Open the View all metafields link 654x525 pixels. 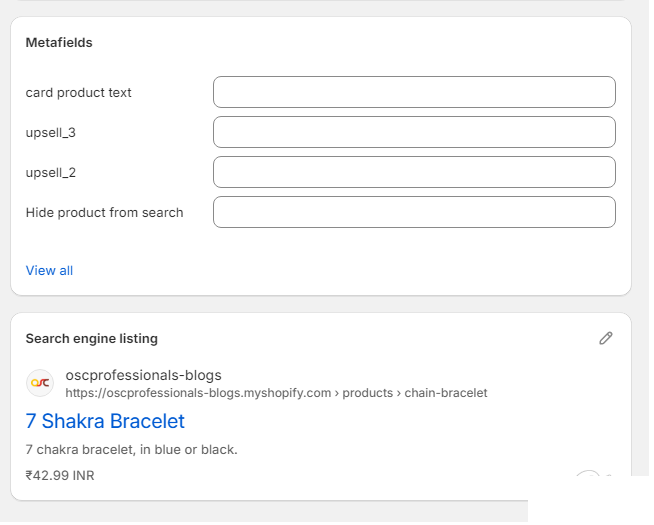(x=49, y=270)
